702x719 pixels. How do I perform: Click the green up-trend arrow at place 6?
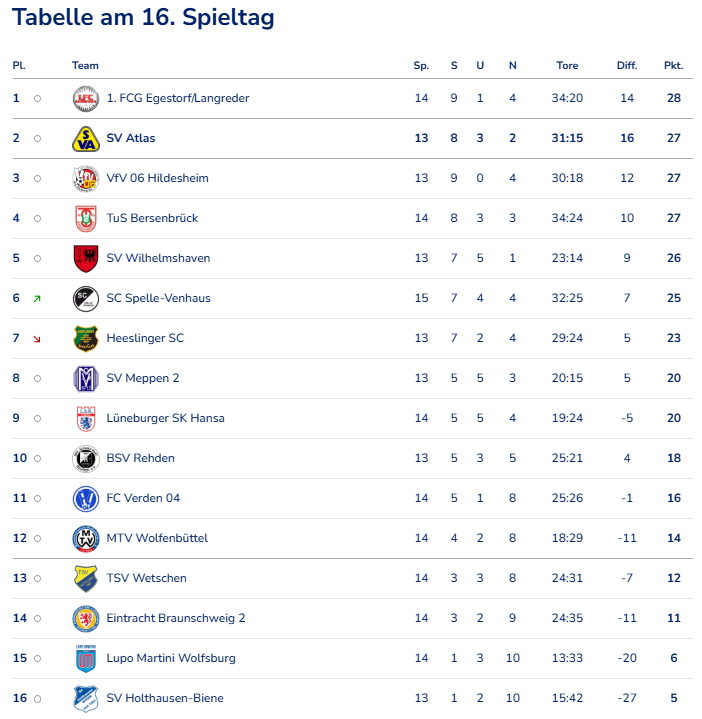(x=37, y=299)
